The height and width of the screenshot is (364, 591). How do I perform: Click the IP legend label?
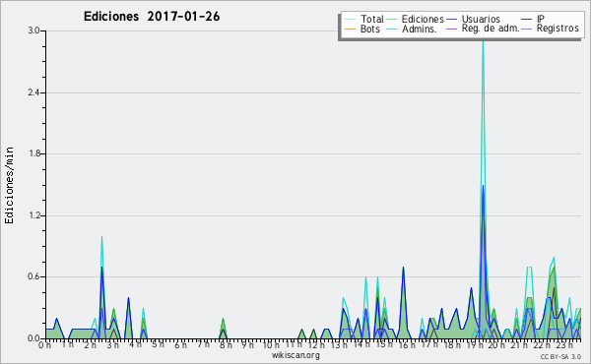click(x=541, y=19)
